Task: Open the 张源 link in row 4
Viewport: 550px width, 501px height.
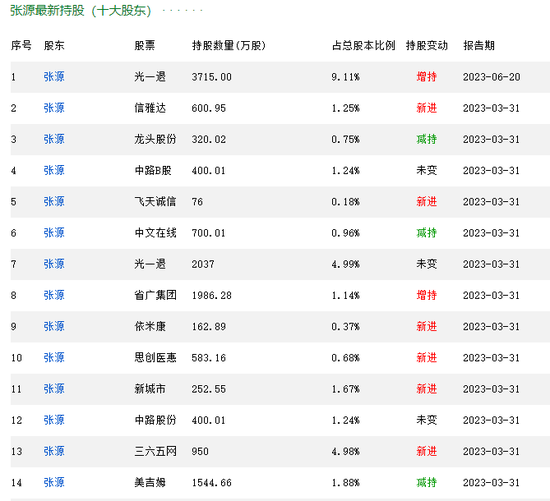Action: coord(54,171)
